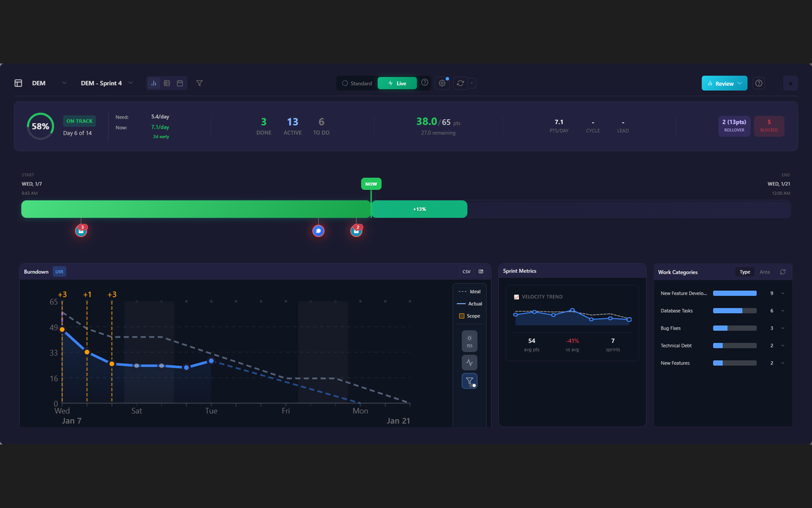Open the settings gear with notification dot
This screenshot has width=812, height=508.
442,83
